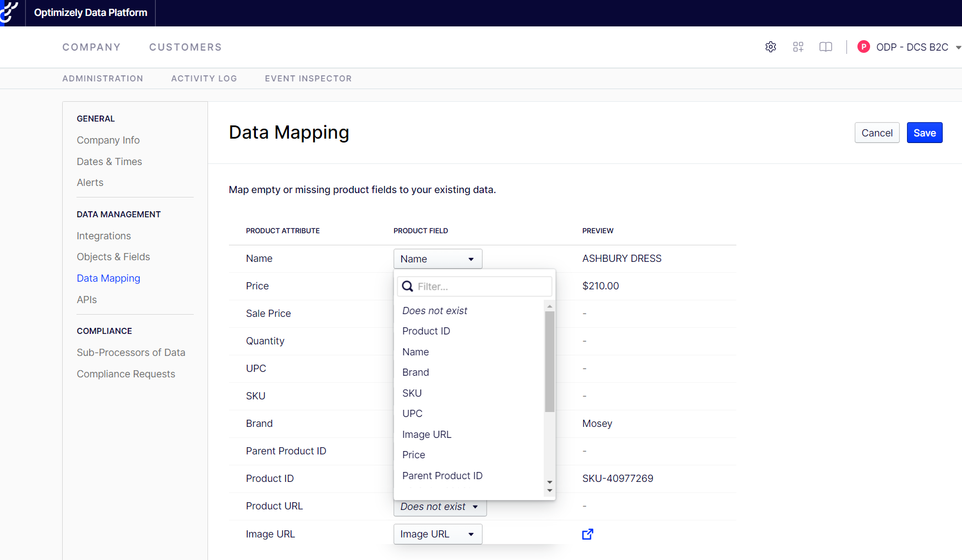
Task: Open Image URL preview external link icon
Action: coord(587,534)
